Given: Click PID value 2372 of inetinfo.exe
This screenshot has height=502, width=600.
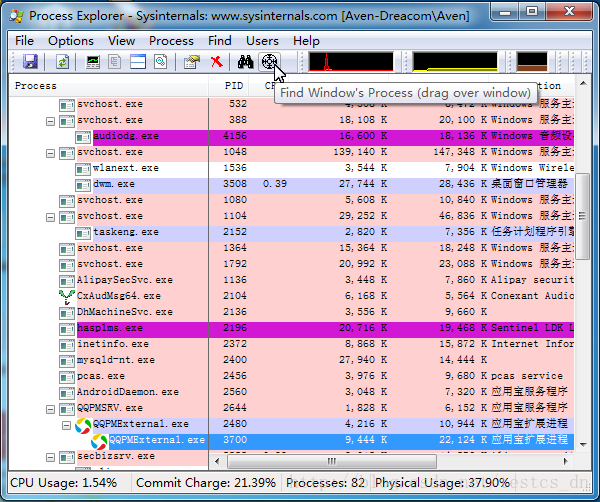Looking at the screenshot, I should click(235, 344).
